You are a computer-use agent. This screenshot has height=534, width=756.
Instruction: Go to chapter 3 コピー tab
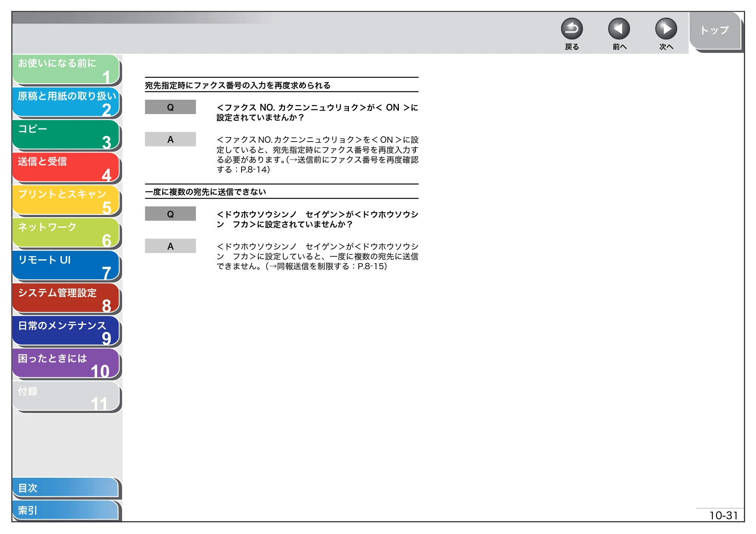tap(66, 135)
